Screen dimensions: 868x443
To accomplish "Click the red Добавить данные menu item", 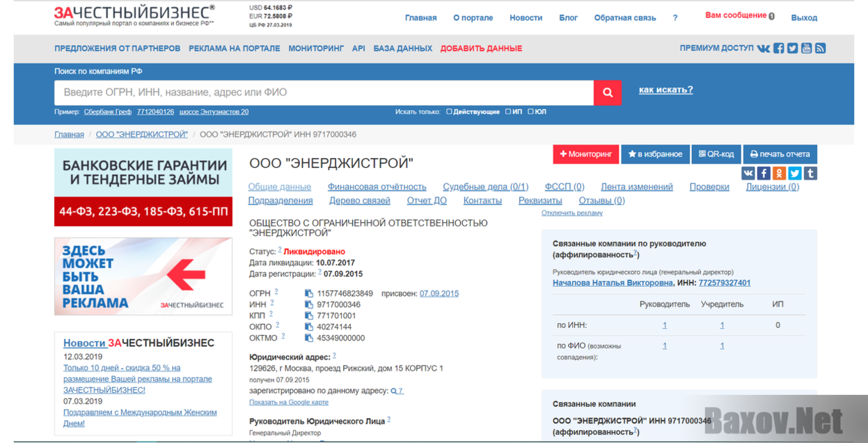I will click(x=482, y=49).
